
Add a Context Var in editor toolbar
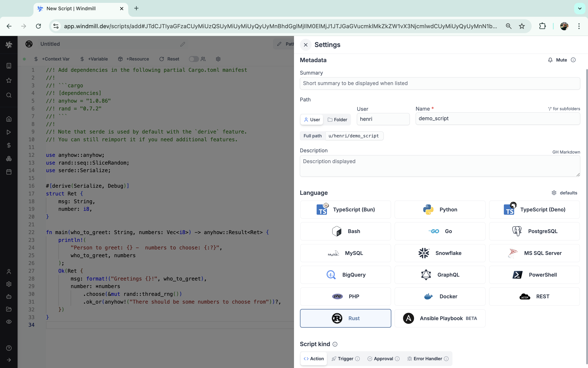[52, 59]
